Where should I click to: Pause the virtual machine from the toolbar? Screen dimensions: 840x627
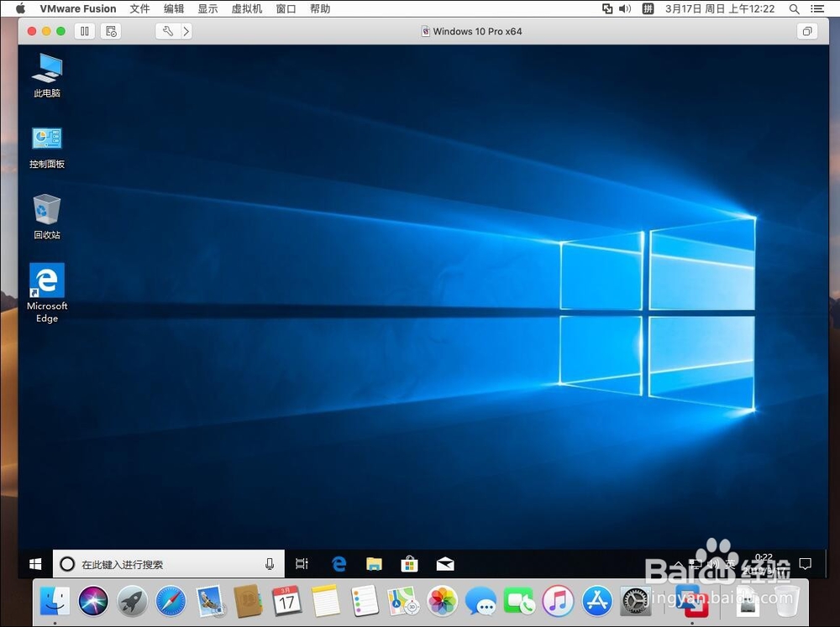point(85,31)
